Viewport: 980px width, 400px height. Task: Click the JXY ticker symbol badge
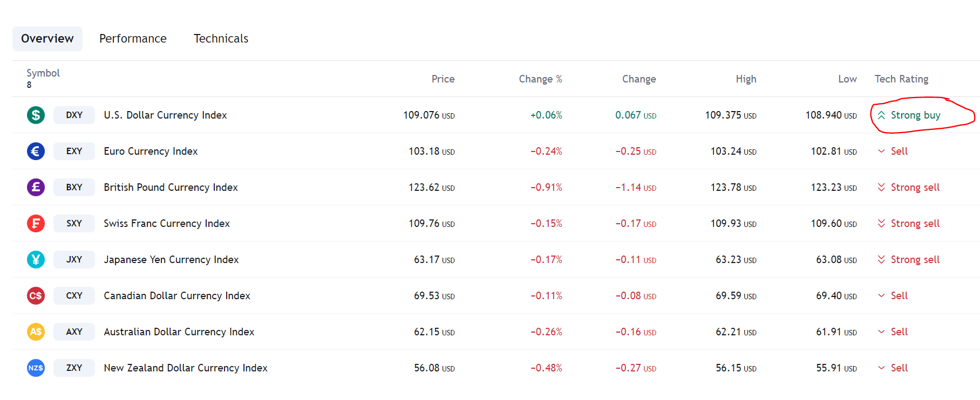click(74, 259)
